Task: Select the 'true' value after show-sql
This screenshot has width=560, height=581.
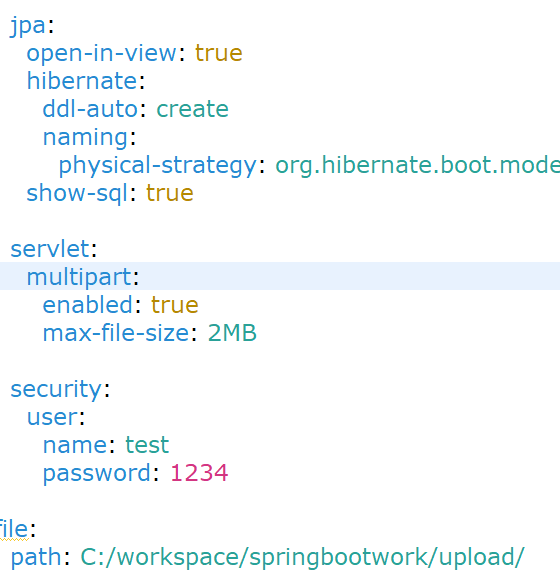Action: pos(170,193)
